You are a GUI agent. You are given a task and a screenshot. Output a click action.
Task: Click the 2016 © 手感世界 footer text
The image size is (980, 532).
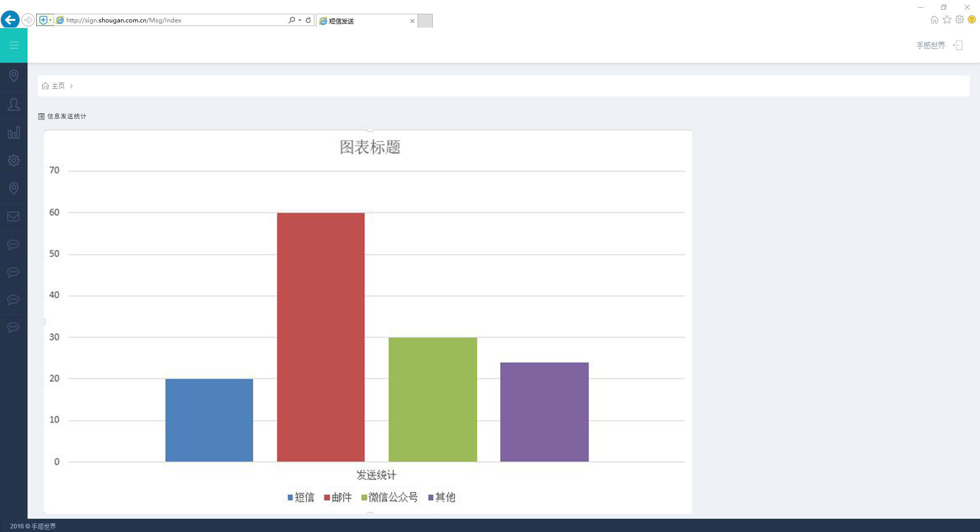click(33, 526)
